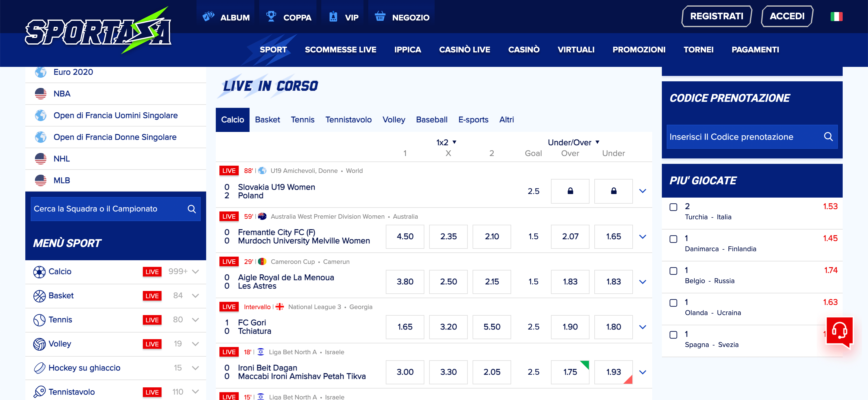Screen dimensions: 868x400
Task: Enable the Belgio - Russia bet checkbox
Action: coord(673,271)
